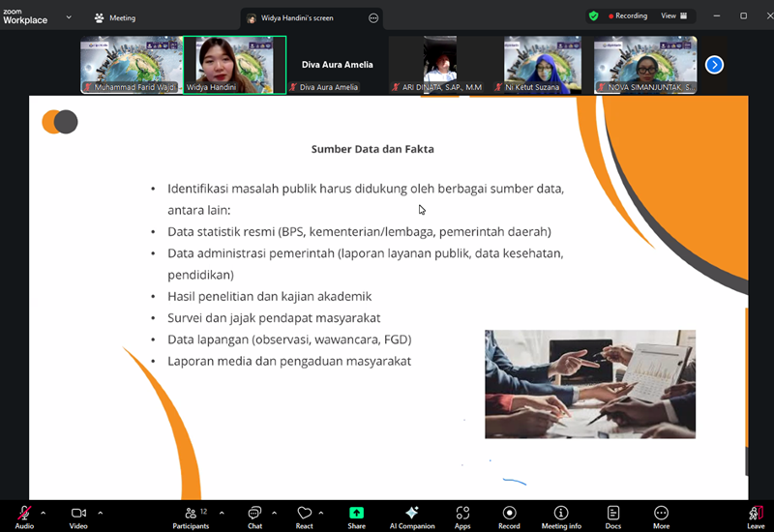Screen dimensions: 774x532
Task: Unmute microphone with the Audio button
Action: pos(23,517)
